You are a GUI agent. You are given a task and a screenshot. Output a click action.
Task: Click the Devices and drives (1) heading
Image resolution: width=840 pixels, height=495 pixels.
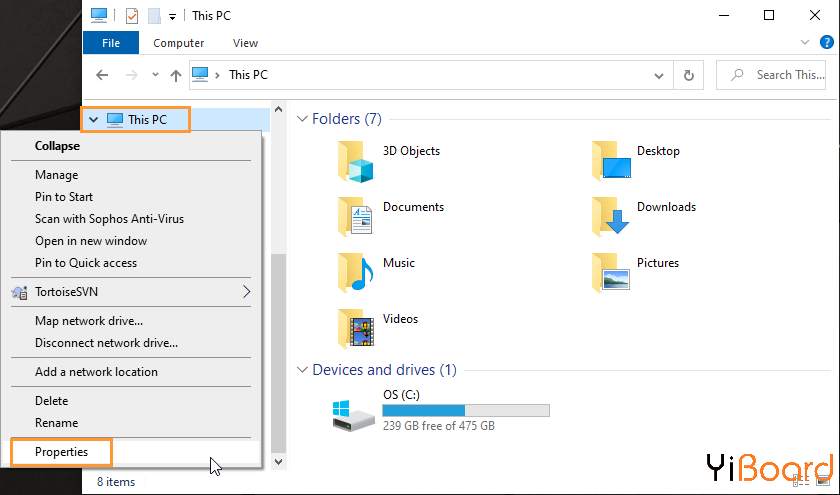pyautogui.click(x=384, y=370)
